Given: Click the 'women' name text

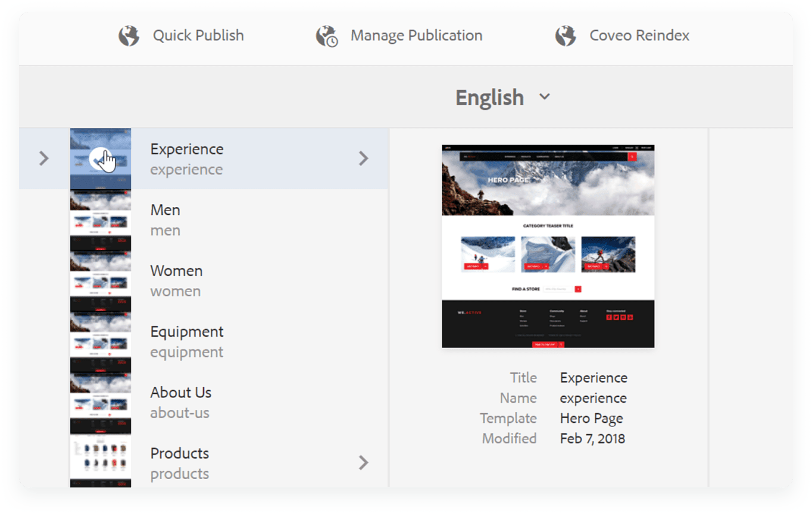Looking at the screenshot, I should point(176,292).
